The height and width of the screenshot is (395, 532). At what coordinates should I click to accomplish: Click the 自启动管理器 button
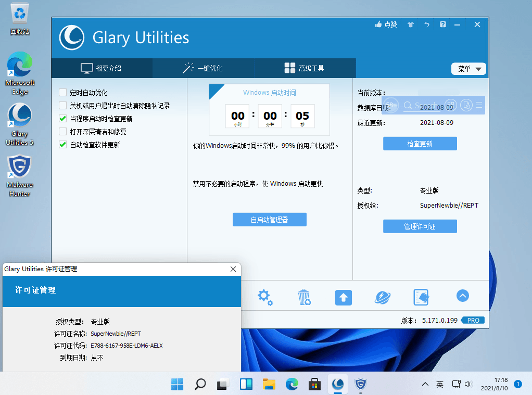[270, 220]
